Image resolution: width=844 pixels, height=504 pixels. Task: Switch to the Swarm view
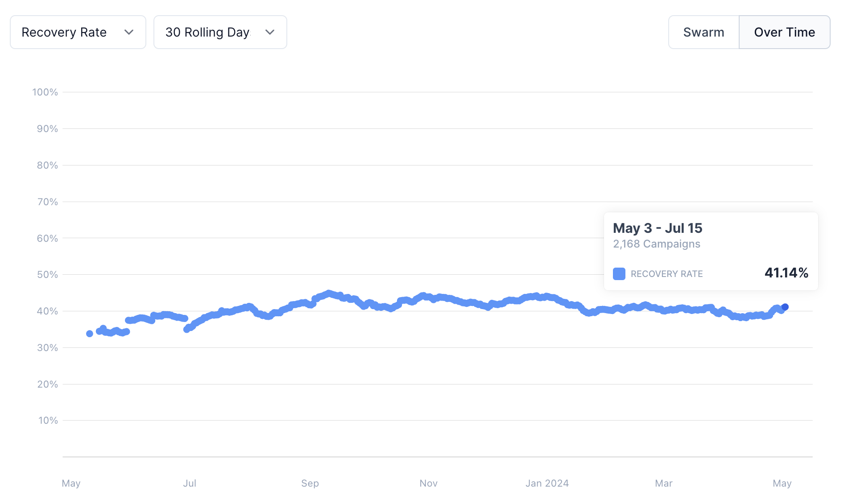coord(703,32)
